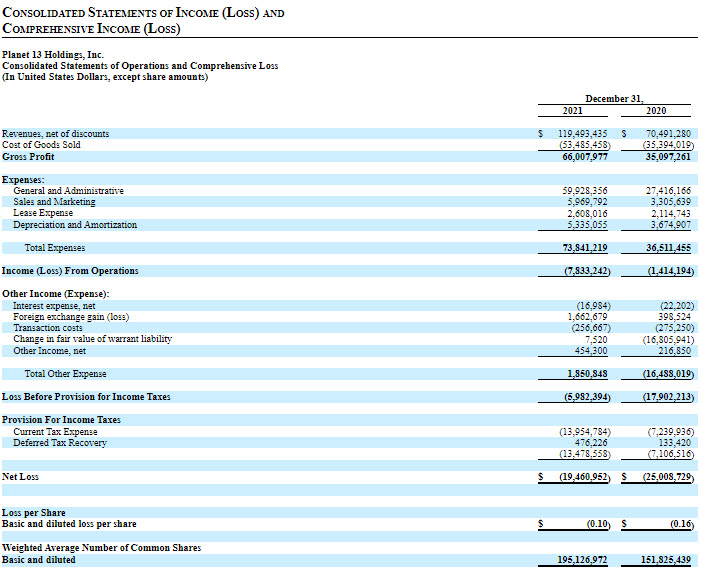Select the 'Transaction costs' row label

[48, 328]
